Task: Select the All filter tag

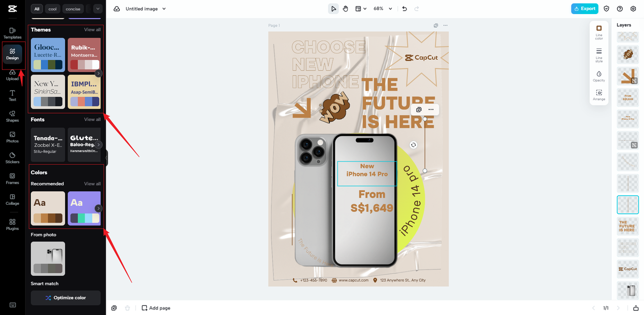Action: (x=37, y=9)
